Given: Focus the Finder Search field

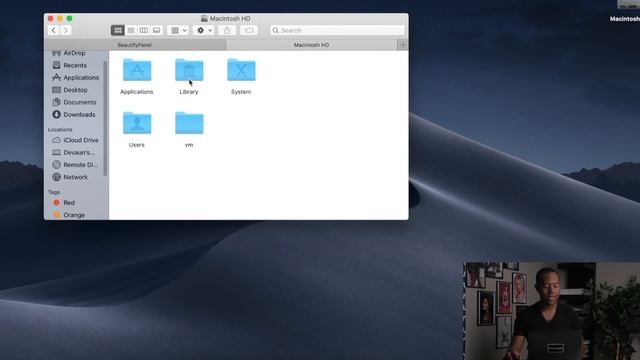Looking at the screenshot, I should 337,30.
